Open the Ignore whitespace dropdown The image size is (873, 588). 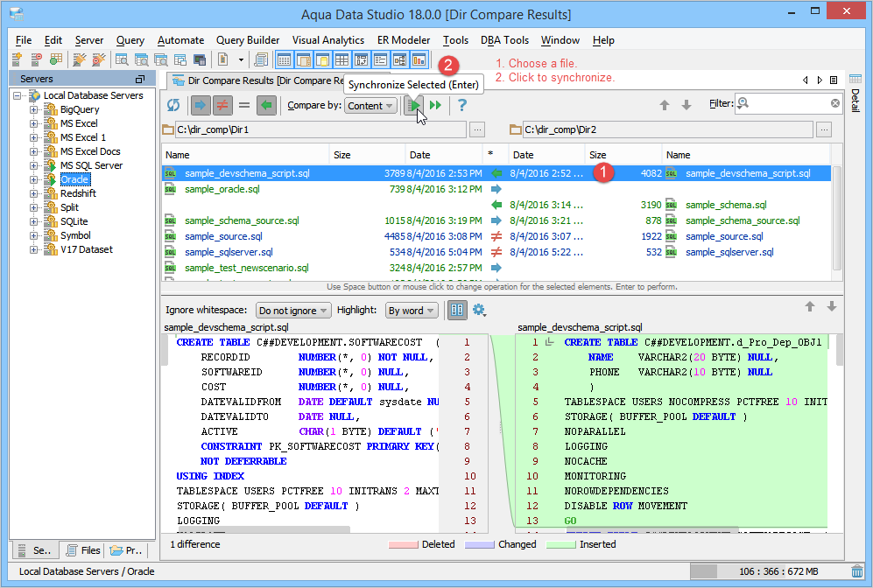tap(293, 311)
